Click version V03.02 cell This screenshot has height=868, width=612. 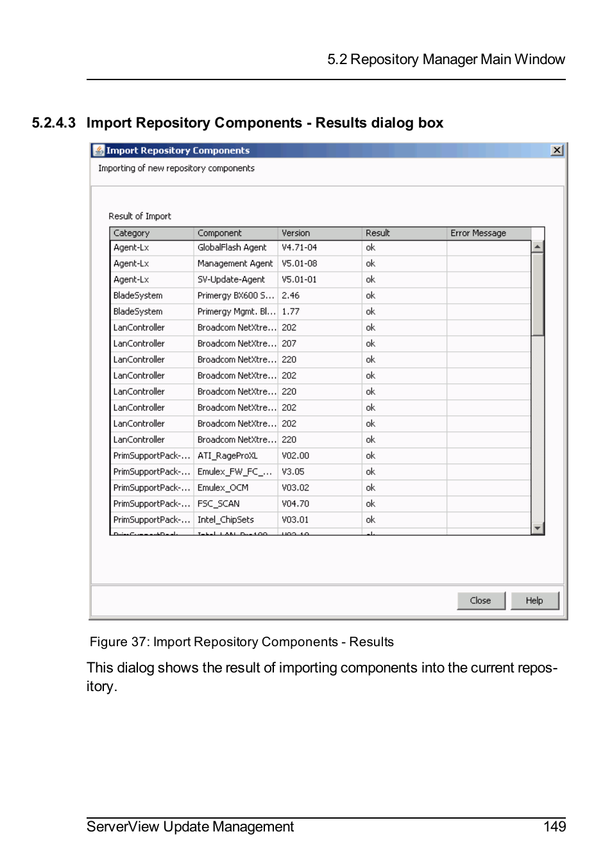(x=320, y=488)
